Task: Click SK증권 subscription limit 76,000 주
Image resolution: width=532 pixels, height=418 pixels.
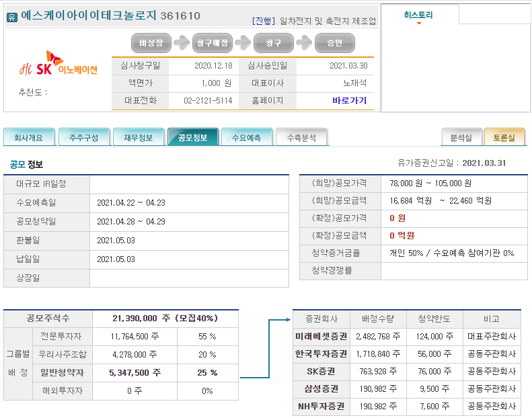Action: (x=434, y=372)
